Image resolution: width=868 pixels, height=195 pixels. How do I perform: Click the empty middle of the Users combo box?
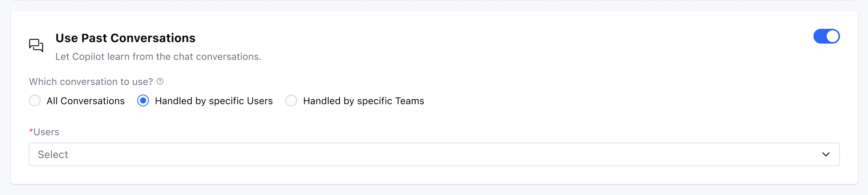434,154
